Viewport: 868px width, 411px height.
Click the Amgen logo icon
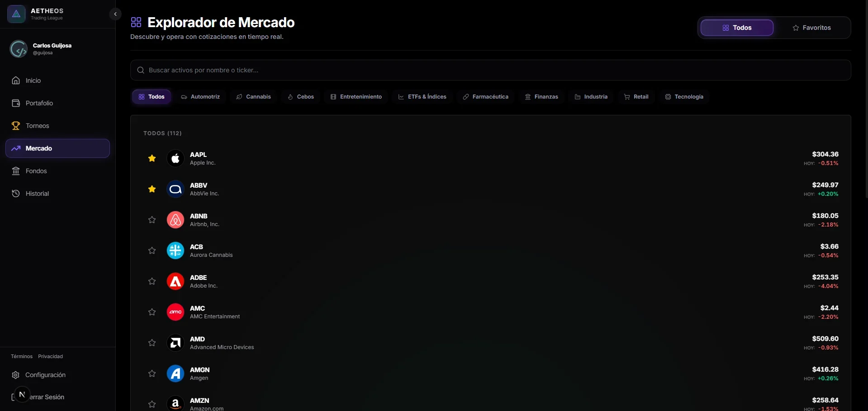[175, 373]
